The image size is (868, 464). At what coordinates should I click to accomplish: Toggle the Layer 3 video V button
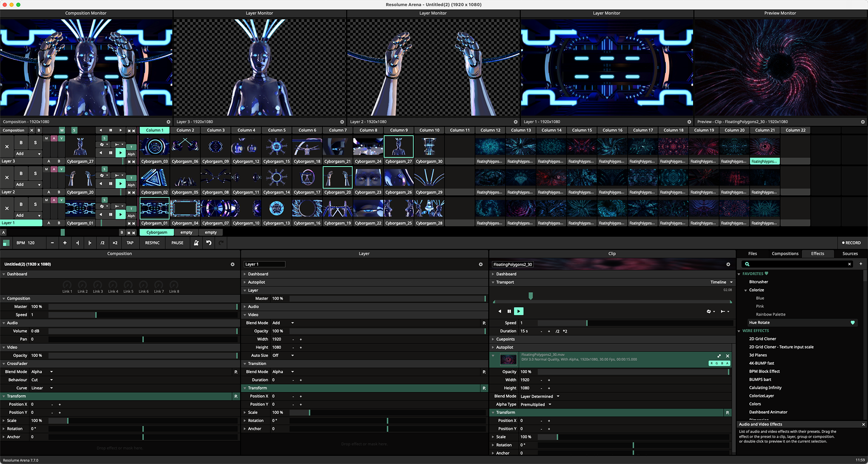62,139
